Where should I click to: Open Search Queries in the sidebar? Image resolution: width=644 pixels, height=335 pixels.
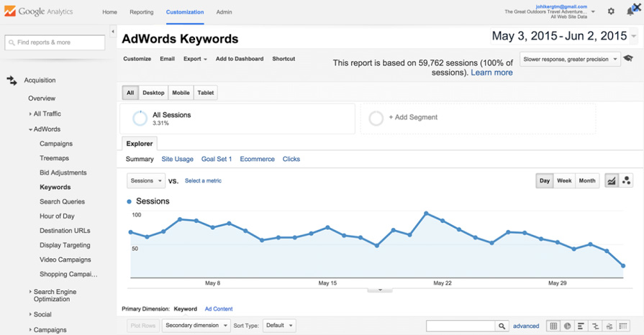(x=62, y=201)
